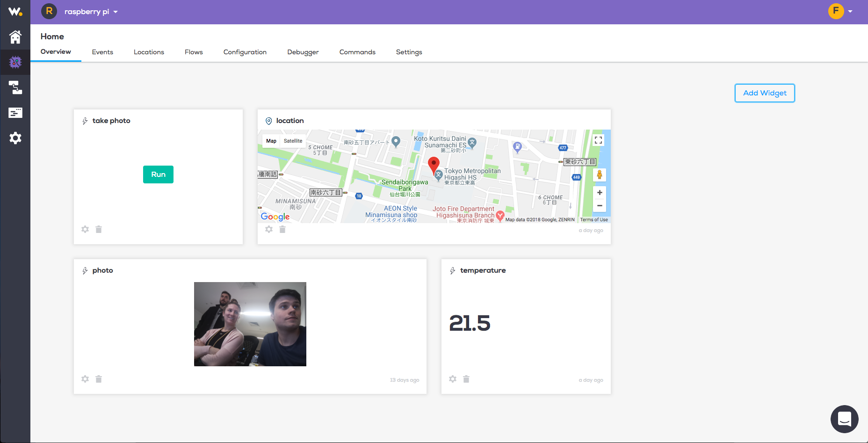Click the Street View pegman icon

(600, 175)
